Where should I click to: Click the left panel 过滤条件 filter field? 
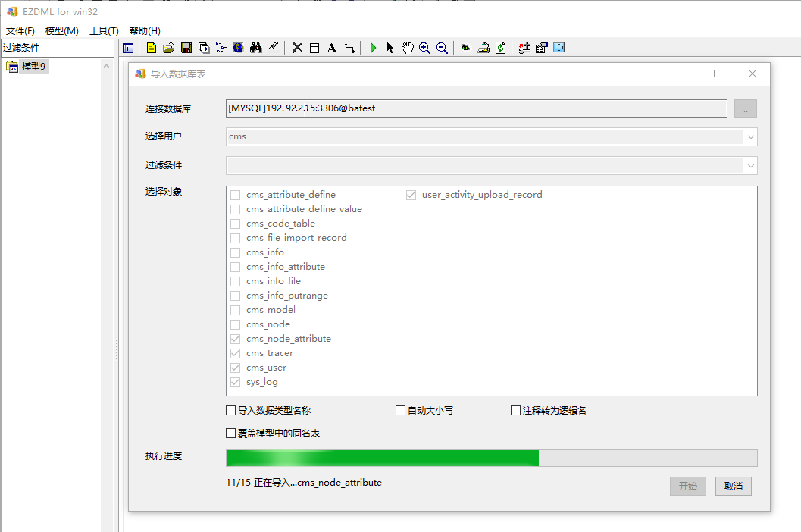point(58,48)
